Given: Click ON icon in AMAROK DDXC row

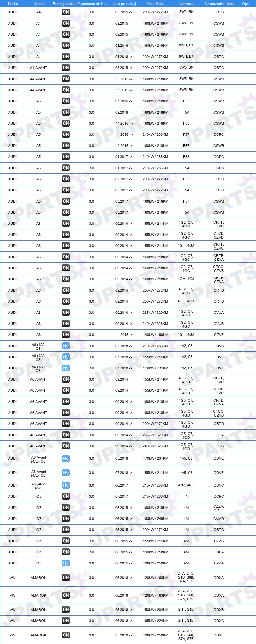Looking at the screenshot, I should click(66, 621).
